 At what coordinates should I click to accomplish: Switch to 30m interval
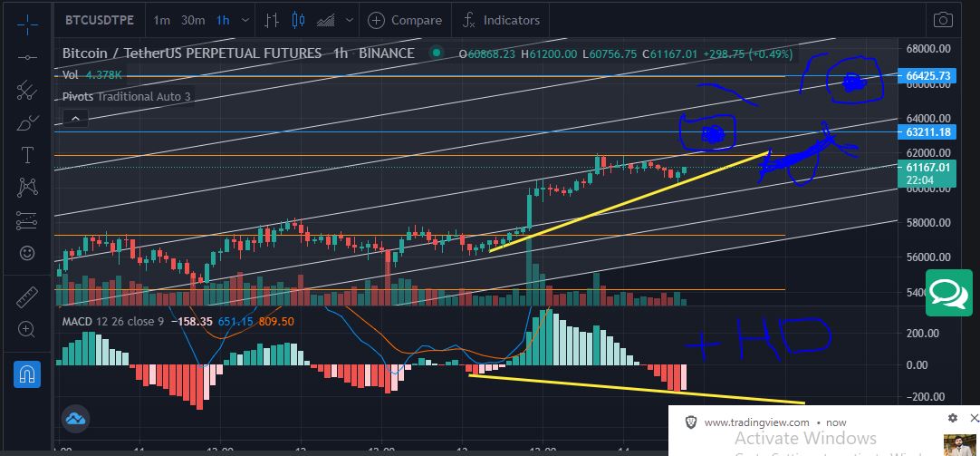pyautogui.click(x=193, y=20)
